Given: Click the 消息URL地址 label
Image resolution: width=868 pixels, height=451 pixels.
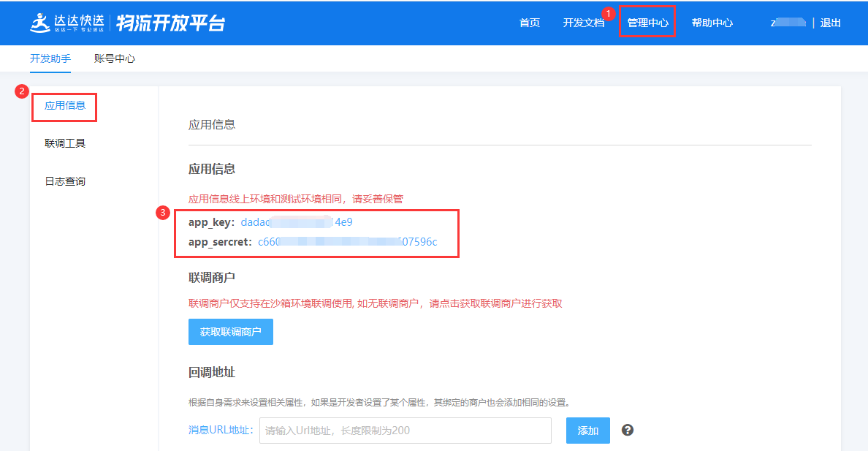Looking at the screenshot, I should coord(221,430).
